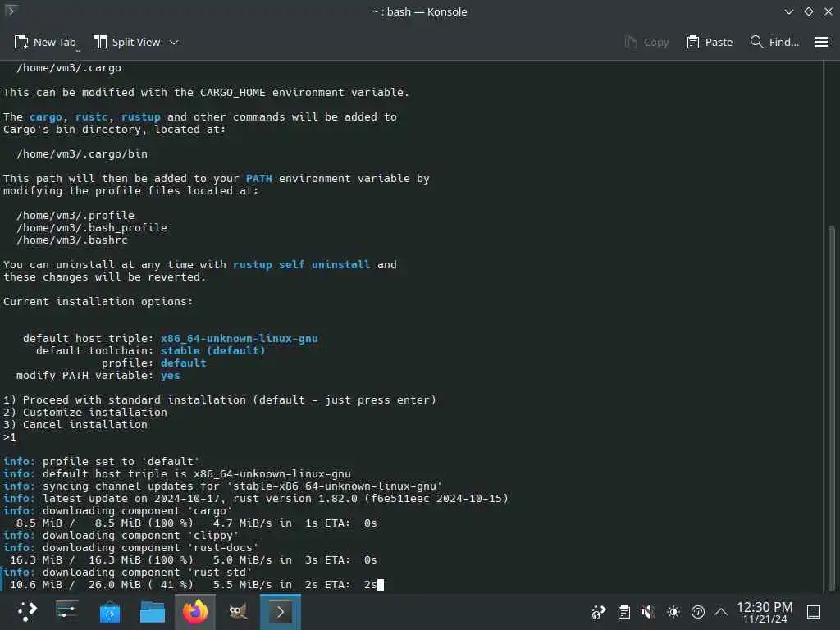The width and height of the screenshot is (840, 630).
Task: Open a New Tab in Konsole
Action: [x=45, y=43]
